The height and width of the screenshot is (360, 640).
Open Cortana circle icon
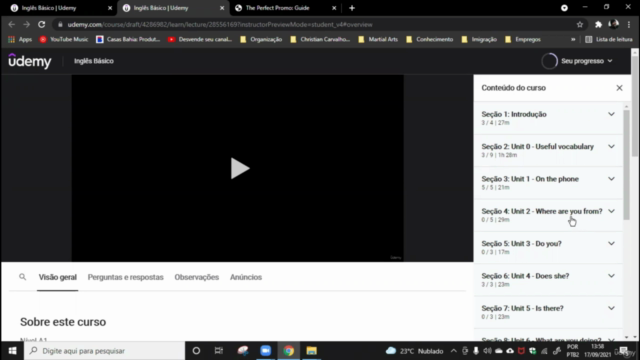tap(196, 351)
